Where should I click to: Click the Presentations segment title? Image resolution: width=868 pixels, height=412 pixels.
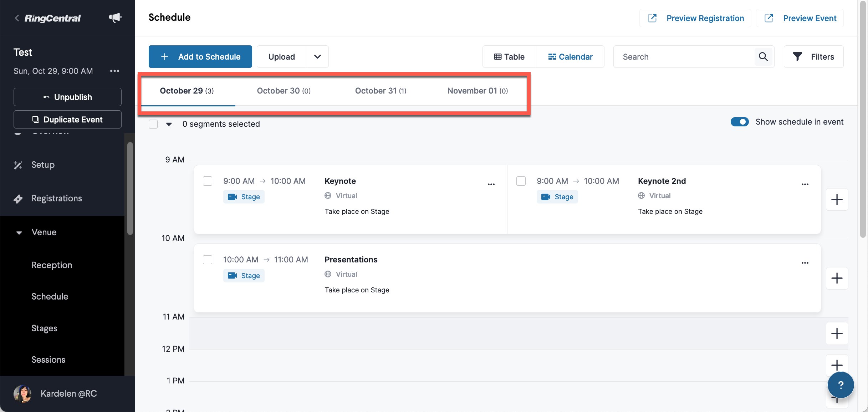351,260
